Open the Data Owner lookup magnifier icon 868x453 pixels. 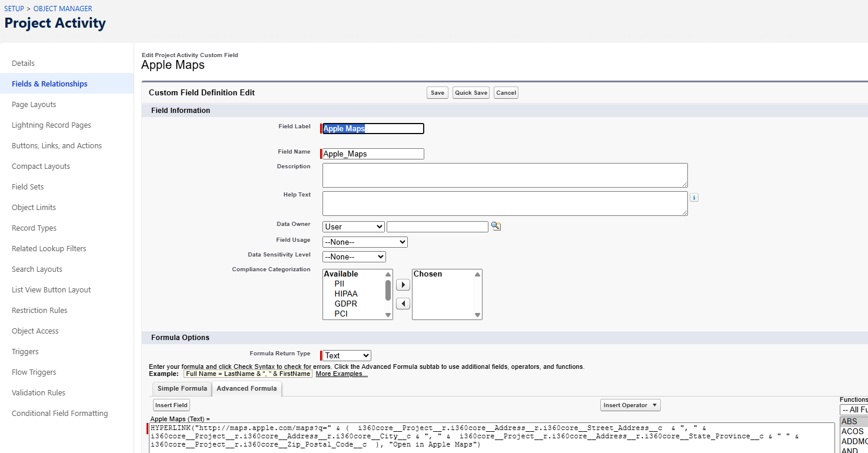(496, 226)
